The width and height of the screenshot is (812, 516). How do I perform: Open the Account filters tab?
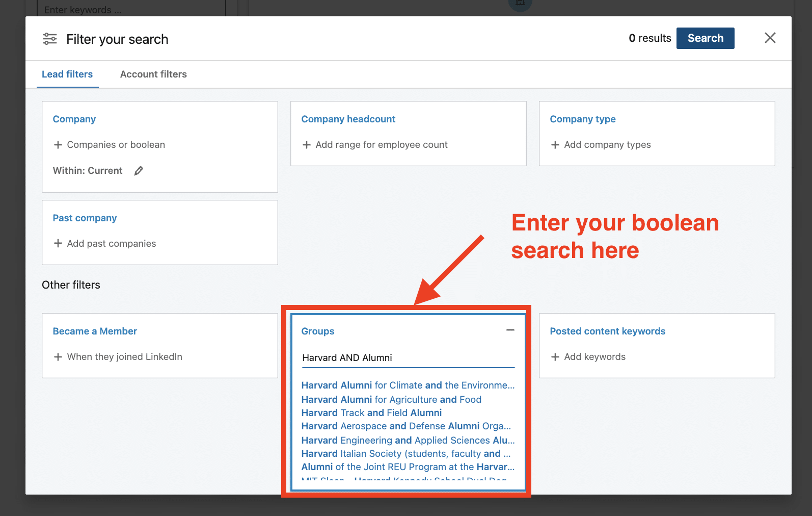(153, 74)
